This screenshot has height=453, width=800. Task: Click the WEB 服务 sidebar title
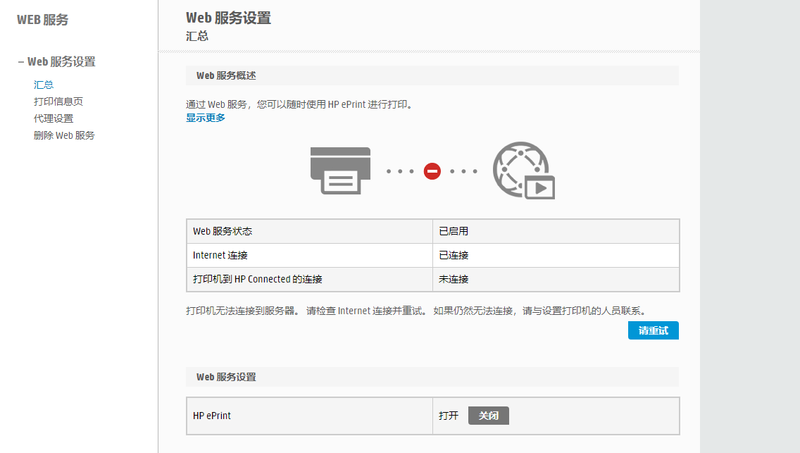[x=43, y=19]
